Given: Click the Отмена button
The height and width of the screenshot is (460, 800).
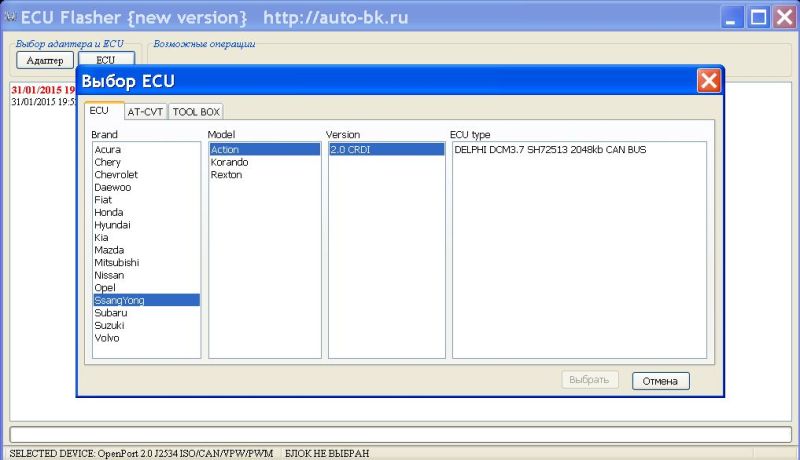Looking at the screenshot, I should click(x=660, y=381).
